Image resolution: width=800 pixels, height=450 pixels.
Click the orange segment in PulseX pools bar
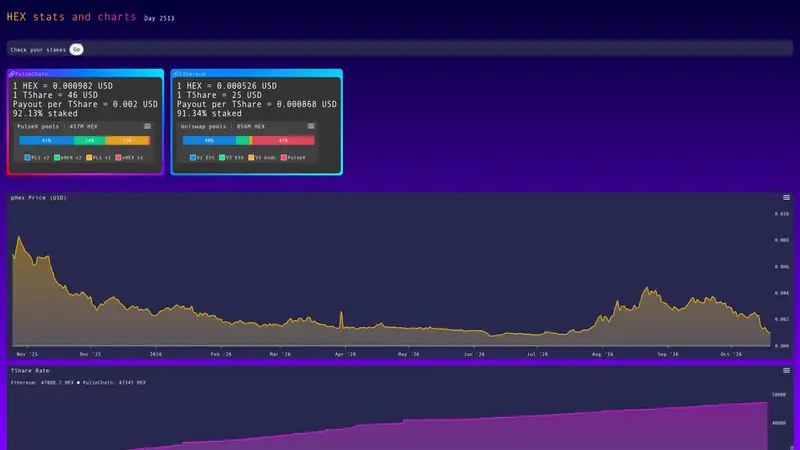127,140
